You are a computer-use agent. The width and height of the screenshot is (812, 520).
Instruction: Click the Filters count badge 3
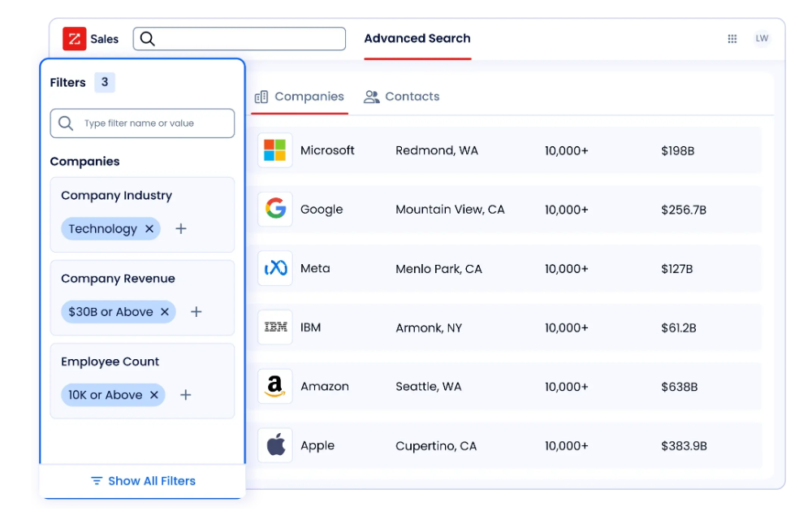click(x=105, y=82)
